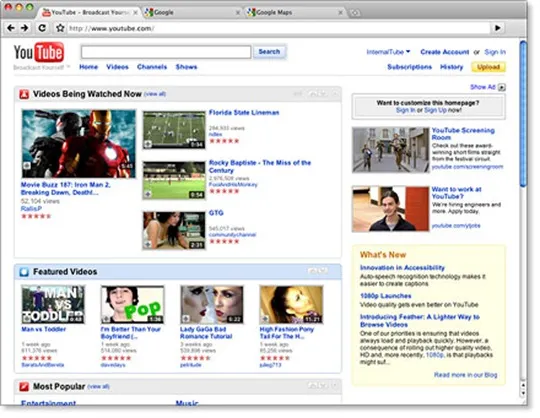The height and width of the screenshot is (418, 540).
Task: Switch to the Google tab
Action: [191, 13]
